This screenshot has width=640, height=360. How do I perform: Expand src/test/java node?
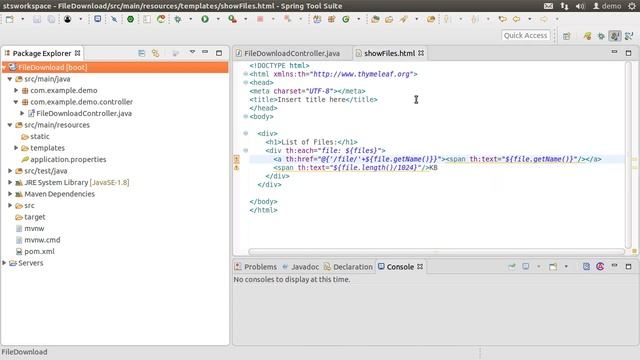tap(10, 171)
